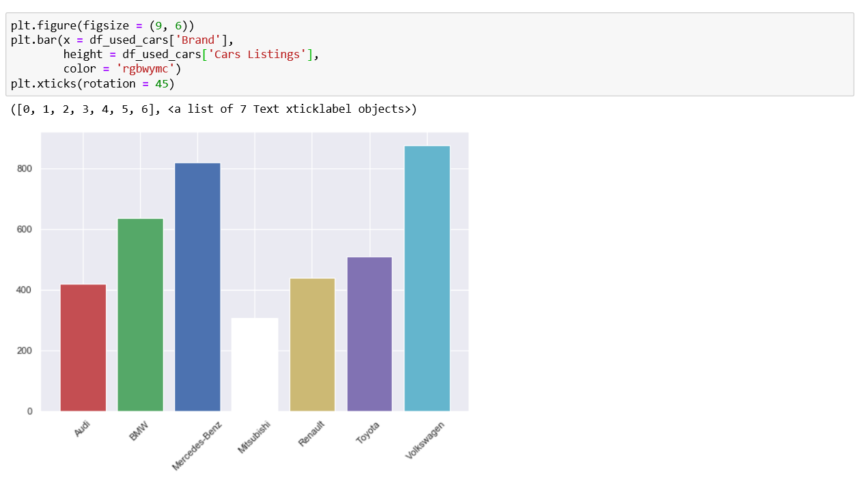Click the white Mitsubishi bar
The width and height of the screenshot is (868, 486).
tap(255, 364)
